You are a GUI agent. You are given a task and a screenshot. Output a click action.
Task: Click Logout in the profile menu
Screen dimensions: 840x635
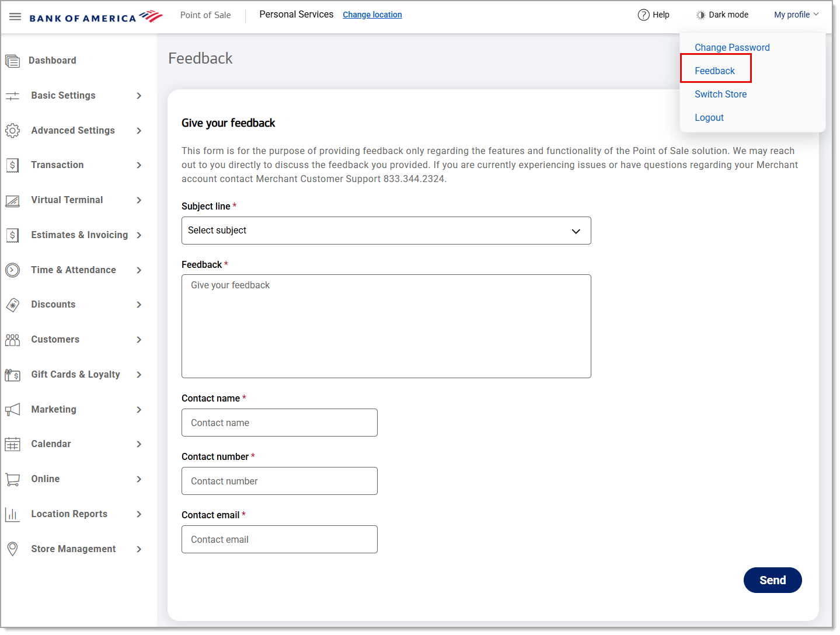point(709,117)
